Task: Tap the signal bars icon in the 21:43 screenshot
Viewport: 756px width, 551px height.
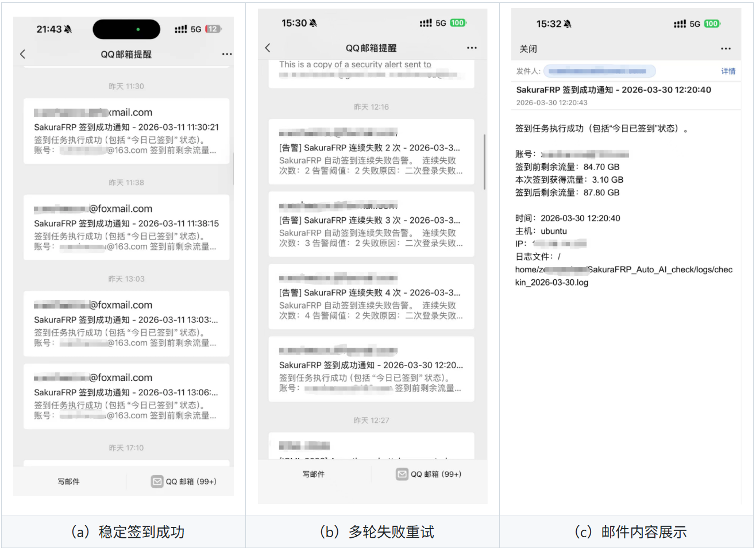Action: [x=180, y=29]
